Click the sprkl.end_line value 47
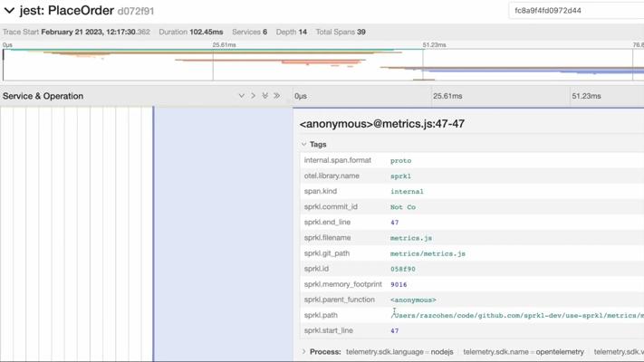Screen dimensions: 644x362 [x=394, y=223]
